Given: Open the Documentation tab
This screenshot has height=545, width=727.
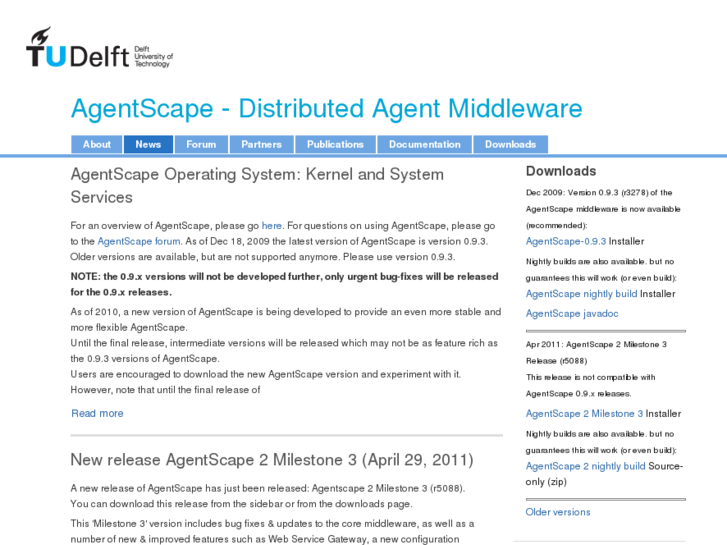Looking at the screenshot, I should coord(424,144).
